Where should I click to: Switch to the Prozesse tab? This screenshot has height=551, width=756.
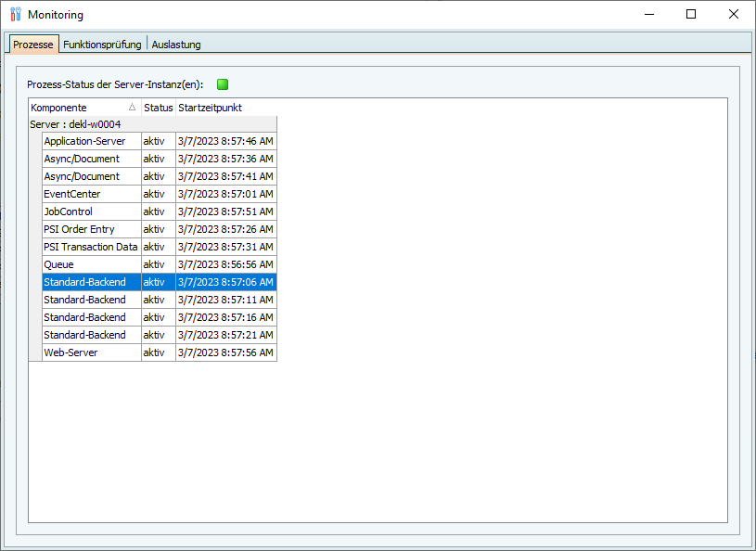pyautogui.click(x=33, y=45)
